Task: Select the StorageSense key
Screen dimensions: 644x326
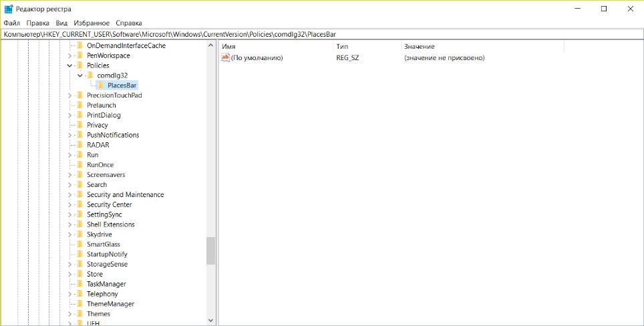Action: point(107,264)
